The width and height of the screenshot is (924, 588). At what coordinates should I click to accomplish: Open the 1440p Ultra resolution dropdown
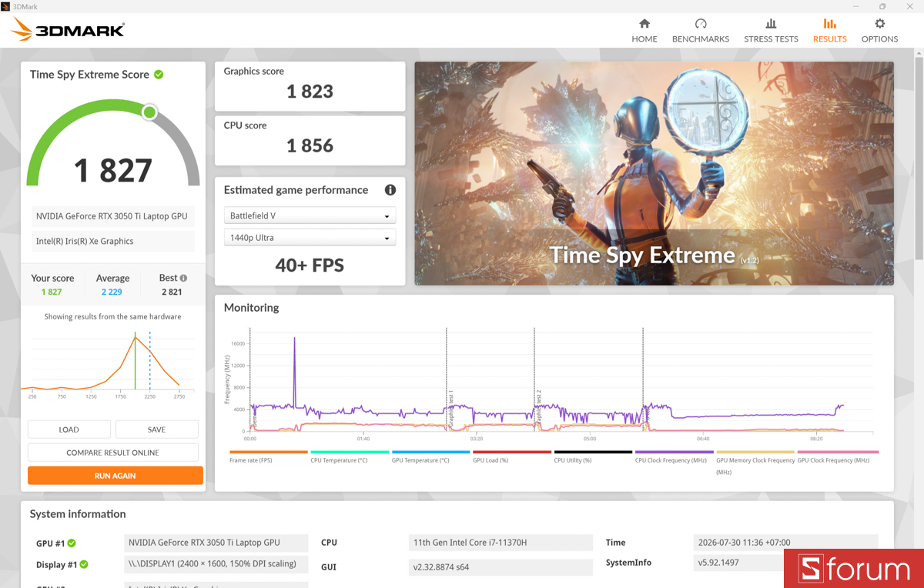[x=310, y=238]
